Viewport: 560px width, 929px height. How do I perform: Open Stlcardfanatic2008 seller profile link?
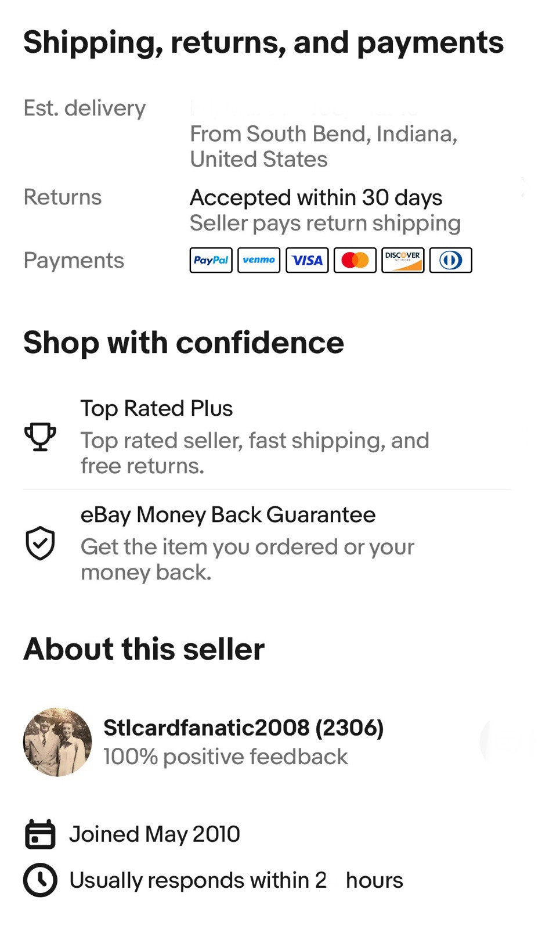point(244,728)
